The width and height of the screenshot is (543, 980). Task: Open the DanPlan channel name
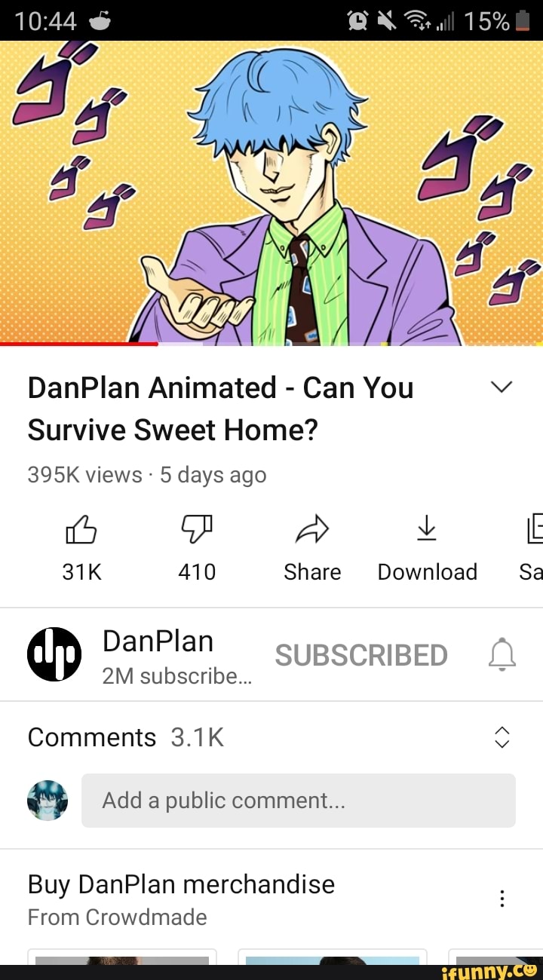[158, 641]
